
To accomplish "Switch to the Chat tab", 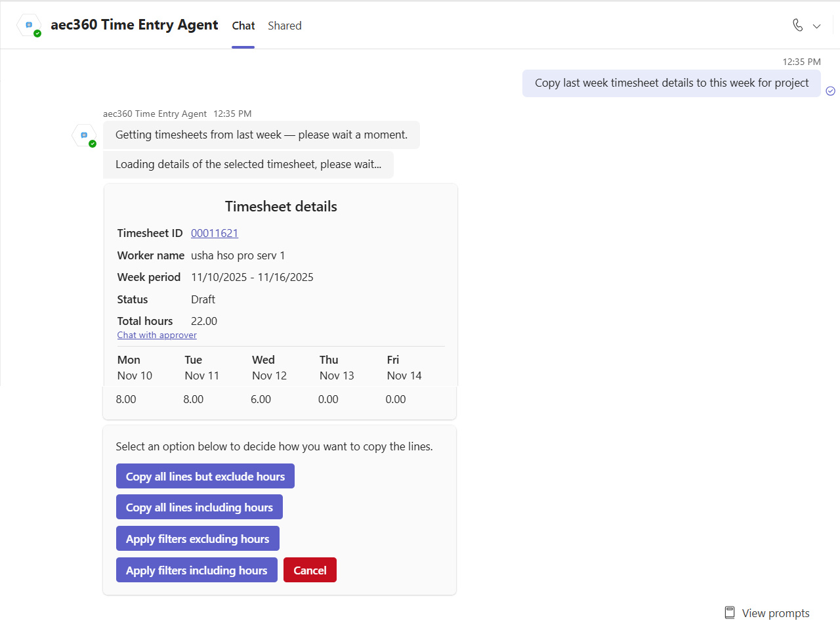I will click(243, 26).
